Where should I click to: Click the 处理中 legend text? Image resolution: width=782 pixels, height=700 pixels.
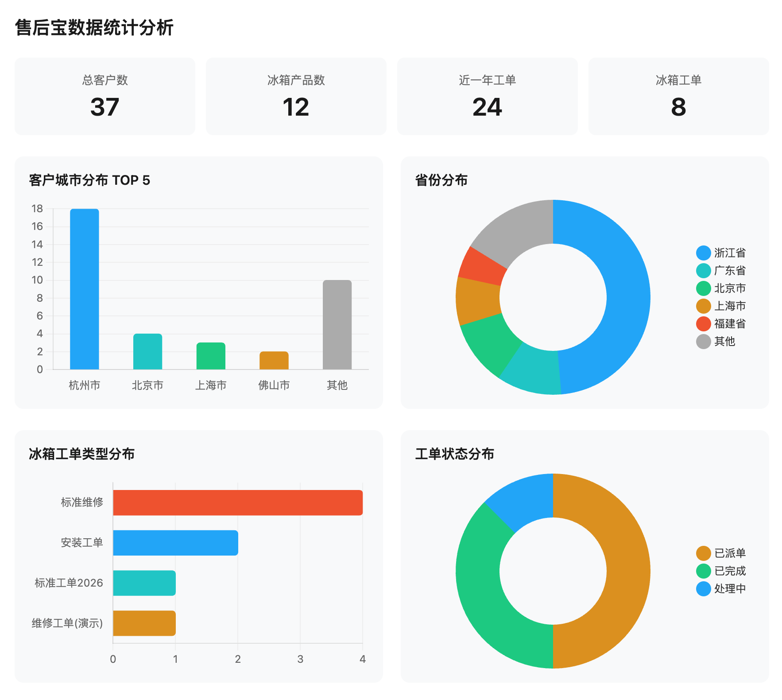pyautogui.click(x=730, y=589)
